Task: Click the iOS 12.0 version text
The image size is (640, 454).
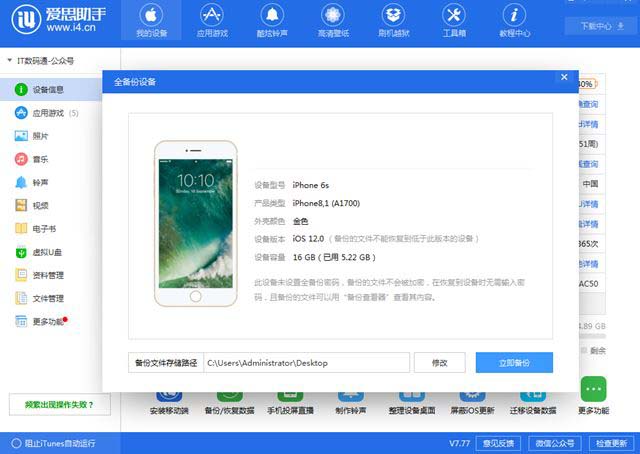Action: (x=308, y=238)
